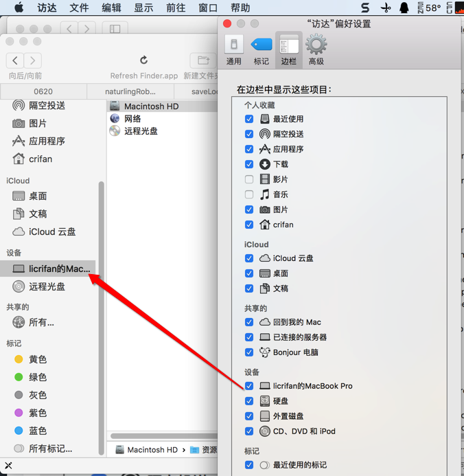Toggle sidebar button in the back Finder window
Image resolution: width=464 pixels, height=476 pixels.
(115, 29)
